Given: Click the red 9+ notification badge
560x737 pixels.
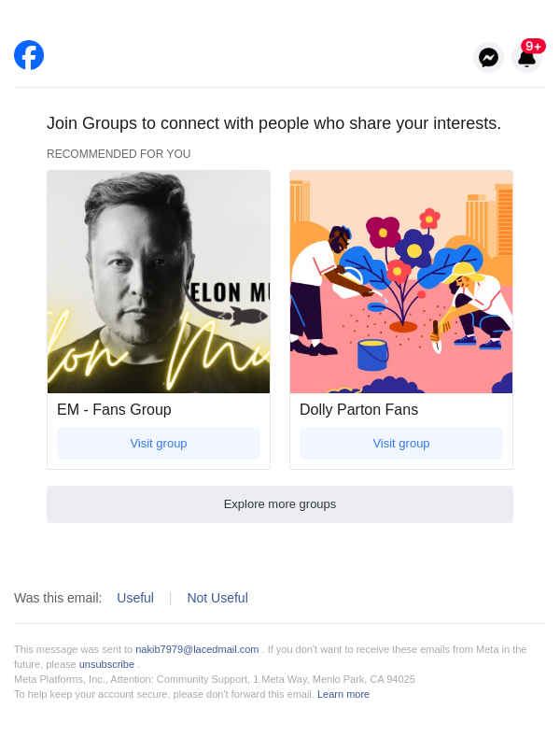Looking at the screenshot, I should click(533, 46).
